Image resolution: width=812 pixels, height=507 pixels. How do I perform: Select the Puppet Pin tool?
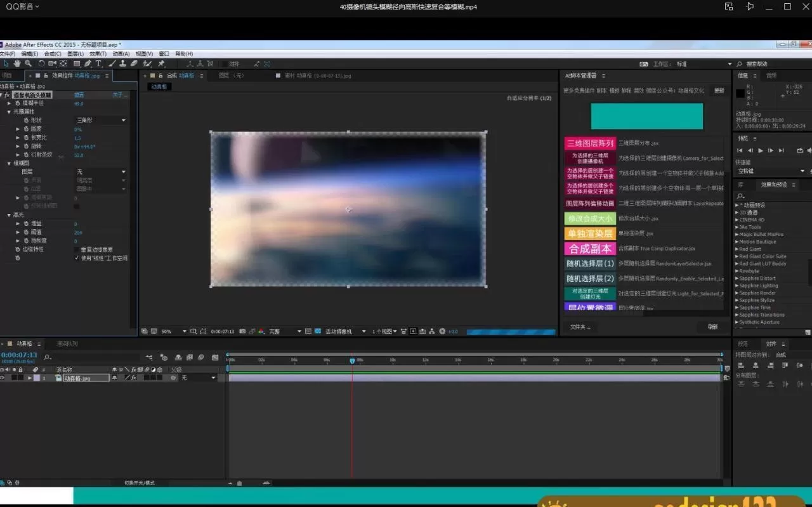coord(161,63)
